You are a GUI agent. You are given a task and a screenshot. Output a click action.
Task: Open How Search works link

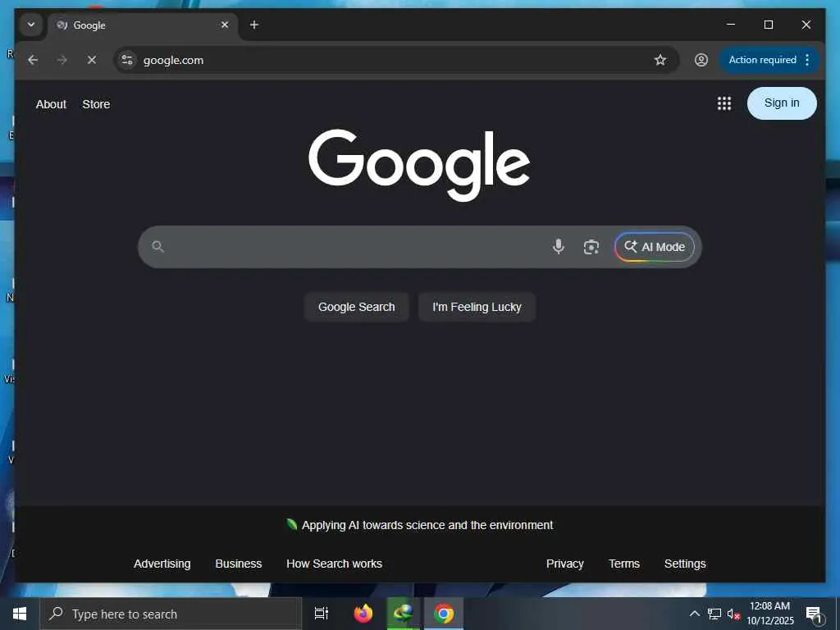[x=335, y=564]
